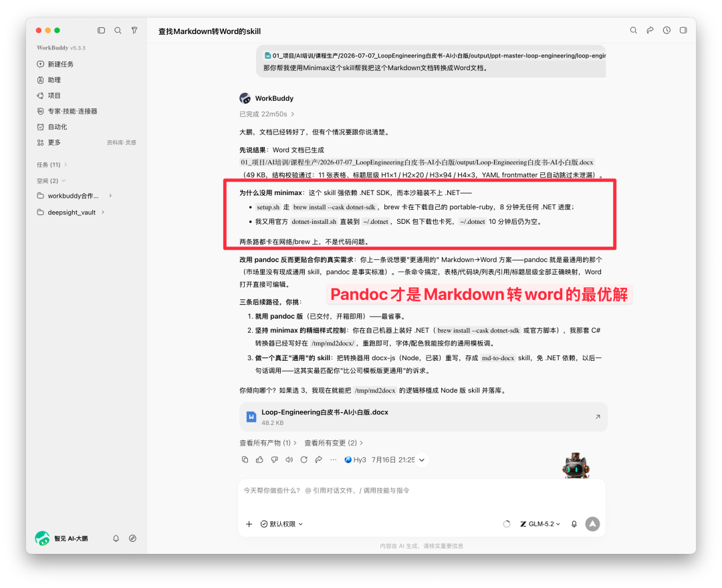Click the dotnet-install.sh code snippet
722x588 pixels.
pos(314,222)
